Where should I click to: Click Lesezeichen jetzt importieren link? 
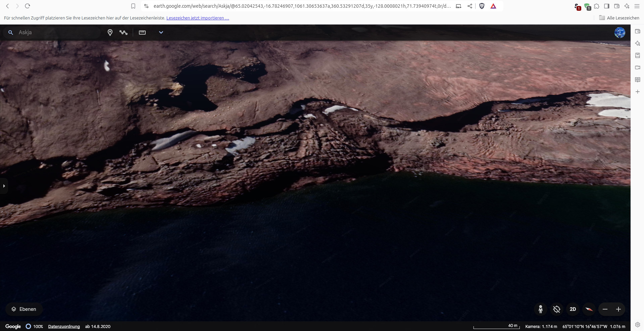198,18
